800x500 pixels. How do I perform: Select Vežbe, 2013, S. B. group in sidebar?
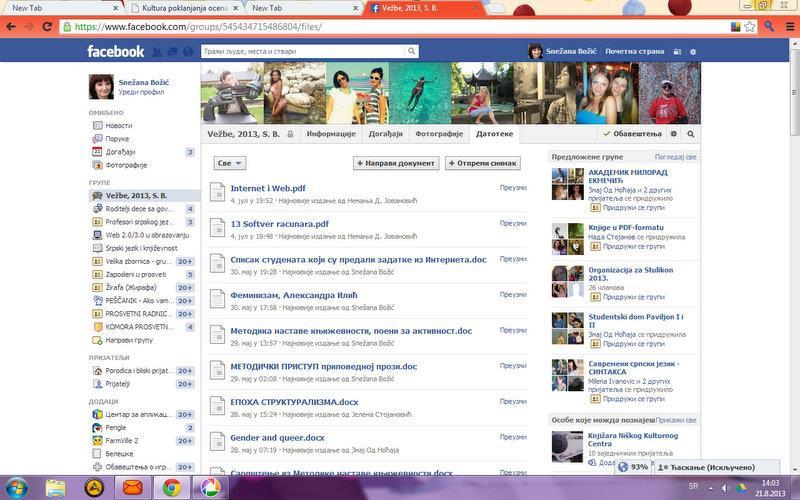click(145, 195)
